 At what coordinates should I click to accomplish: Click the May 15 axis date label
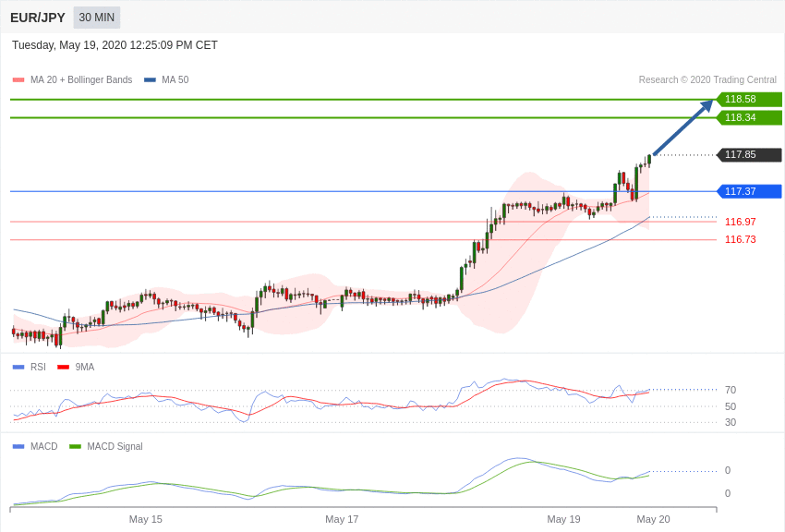[146, 519]
